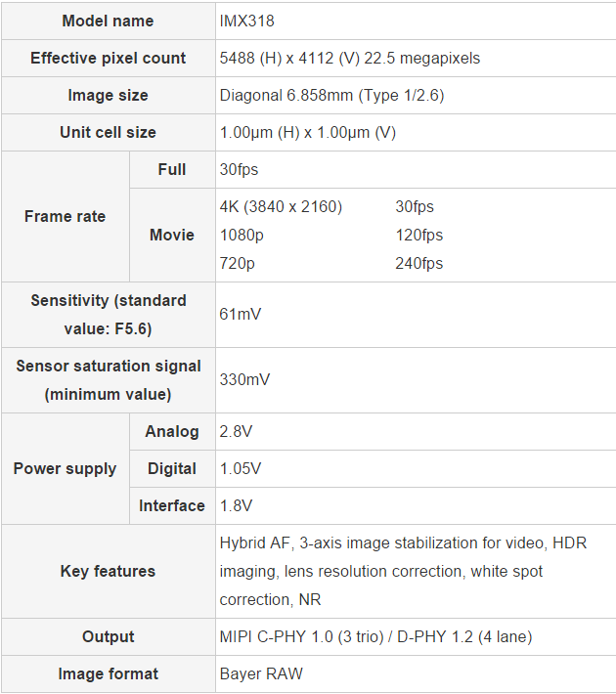This screenshot has width=616, height=694.
Task: Click the 330mV saturation value
Action: pyautogui.click(x=244, y=379)
